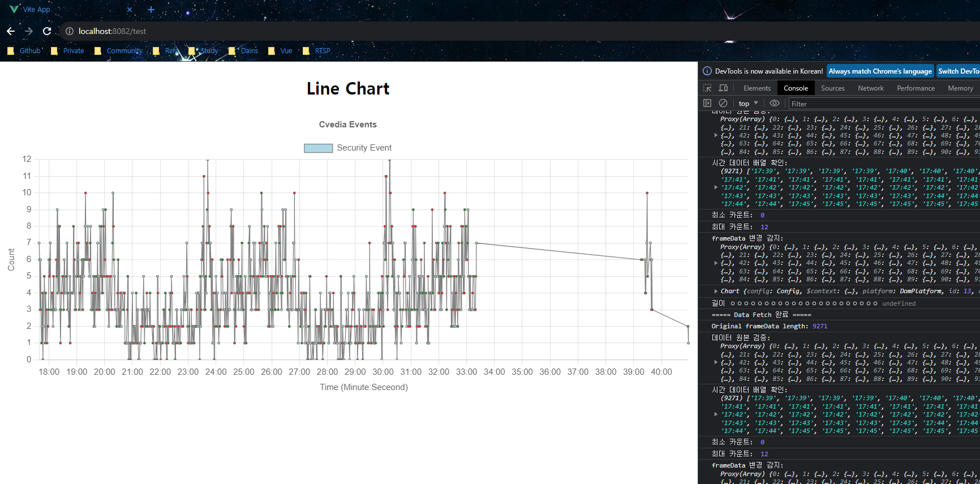The image size is (980, 484).
Task: Switch to the Memory tab
Action: point(960,88)
